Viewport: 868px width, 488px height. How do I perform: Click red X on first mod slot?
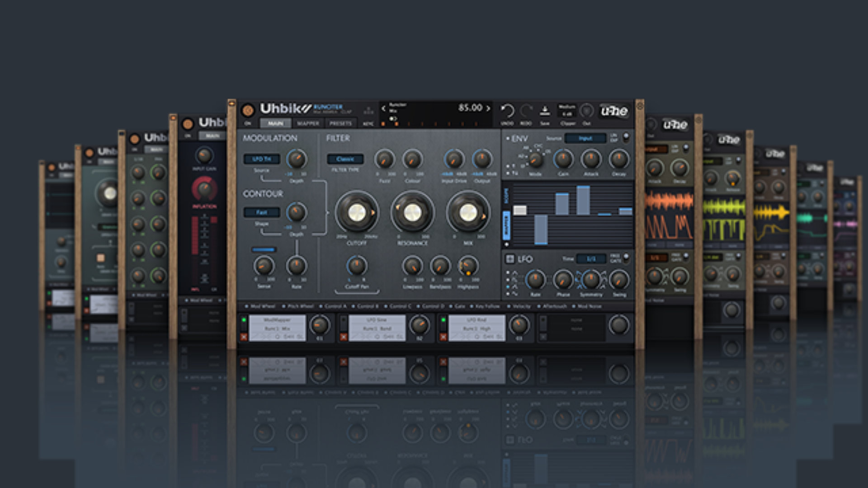tap(244, 337)
